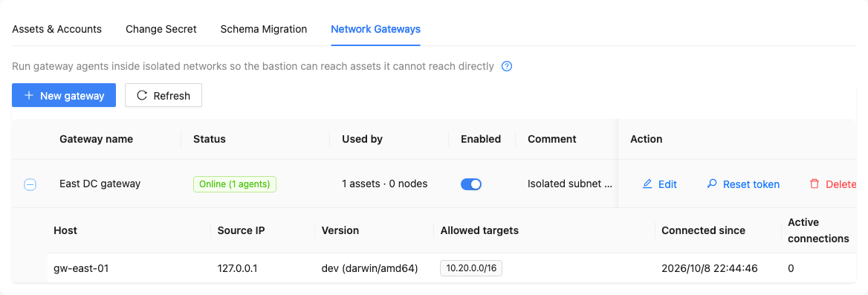This screenshot has width=868, height=295.
Task: Reset token for East DC gateway
Action: tap(743, 184)
